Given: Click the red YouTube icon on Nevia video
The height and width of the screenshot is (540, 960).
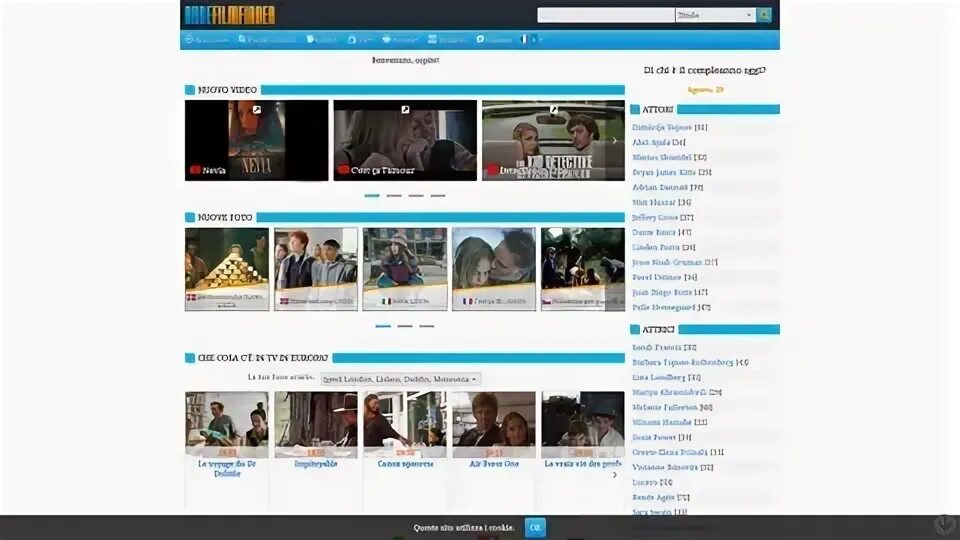Looking at the screenshot, I should 195,170.
